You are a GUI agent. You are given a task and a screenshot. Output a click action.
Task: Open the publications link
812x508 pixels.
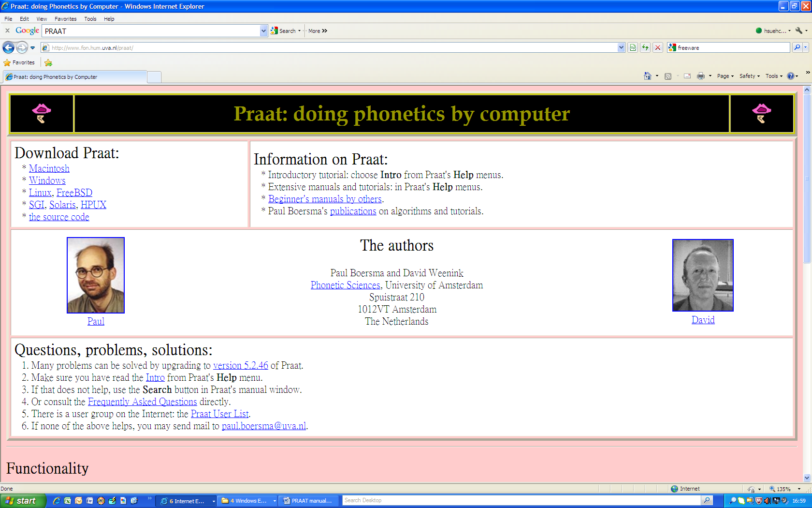[353, 211]
